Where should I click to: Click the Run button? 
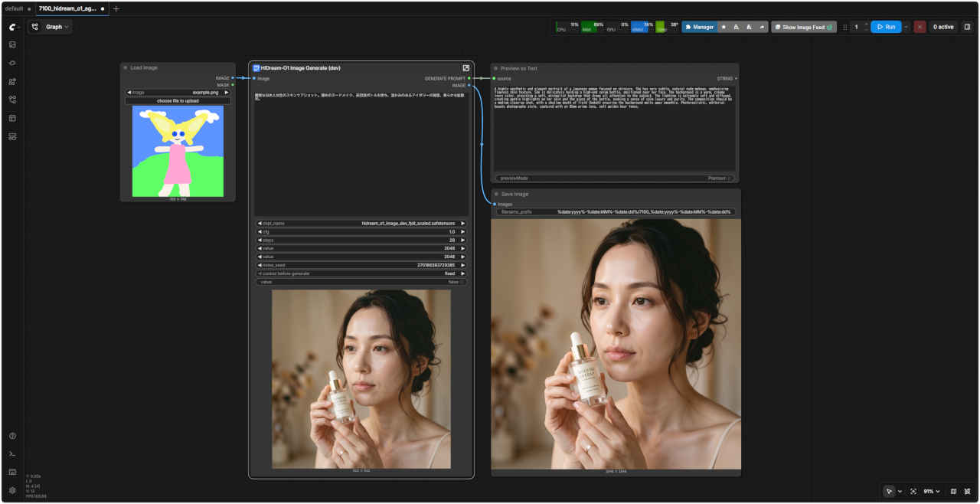886,27
